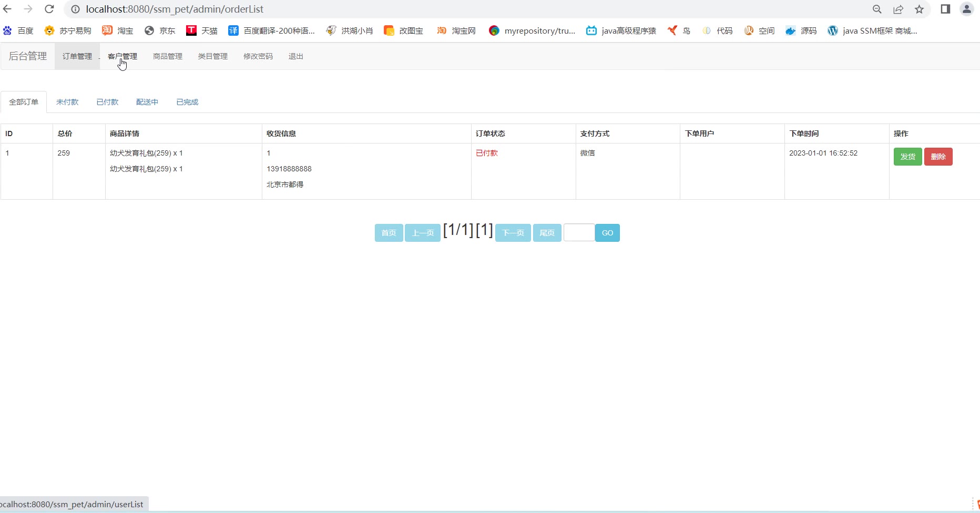This screenshot has height=513, width=980.
Task: Open 修改密码 in the navbar
Action: [x=258, y=56]
